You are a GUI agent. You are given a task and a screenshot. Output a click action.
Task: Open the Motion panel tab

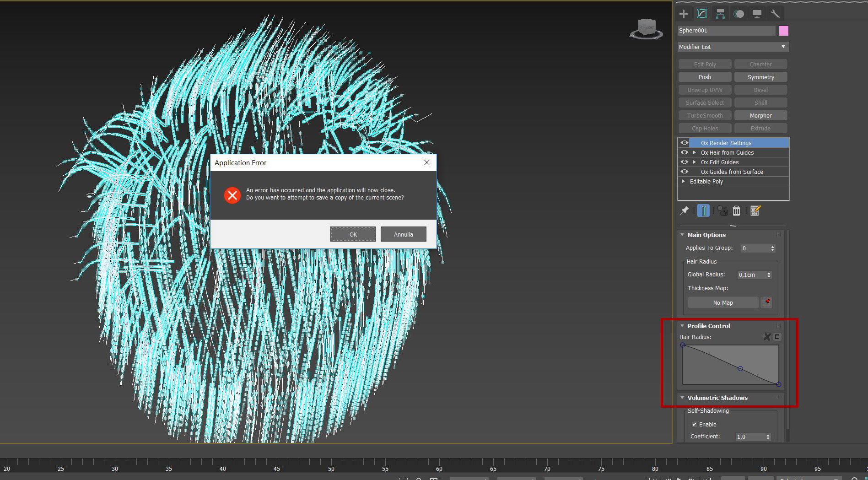(739, 14)
